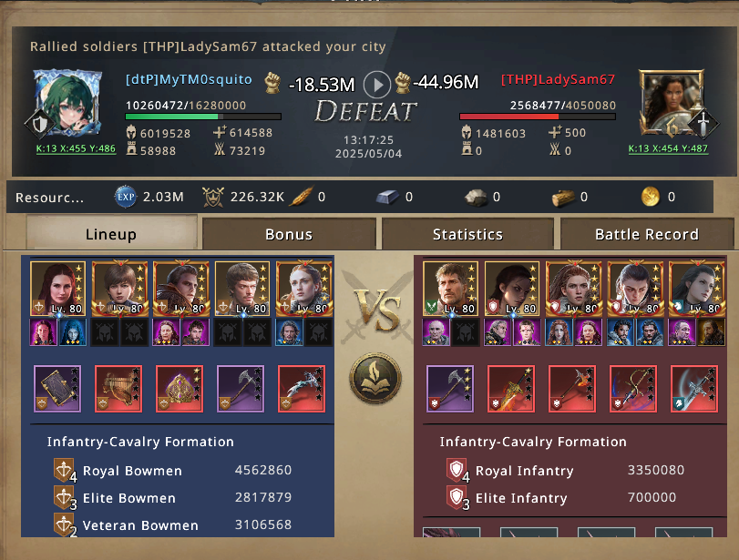Click the EXP resource icon
This screenshot has height=560, width=739.
coord(126,197)
